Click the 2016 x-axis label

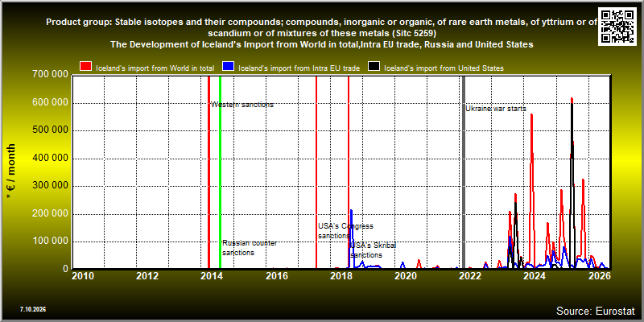pos(276,275)
